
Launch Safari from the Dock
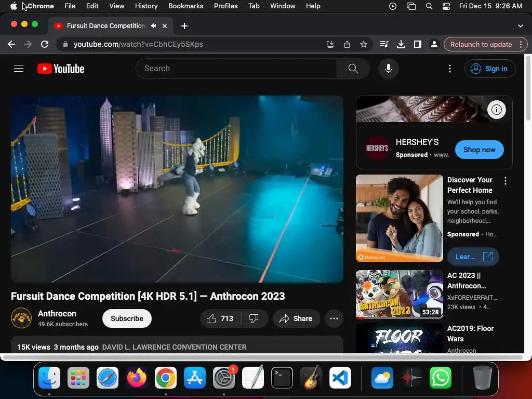point(108,378)
